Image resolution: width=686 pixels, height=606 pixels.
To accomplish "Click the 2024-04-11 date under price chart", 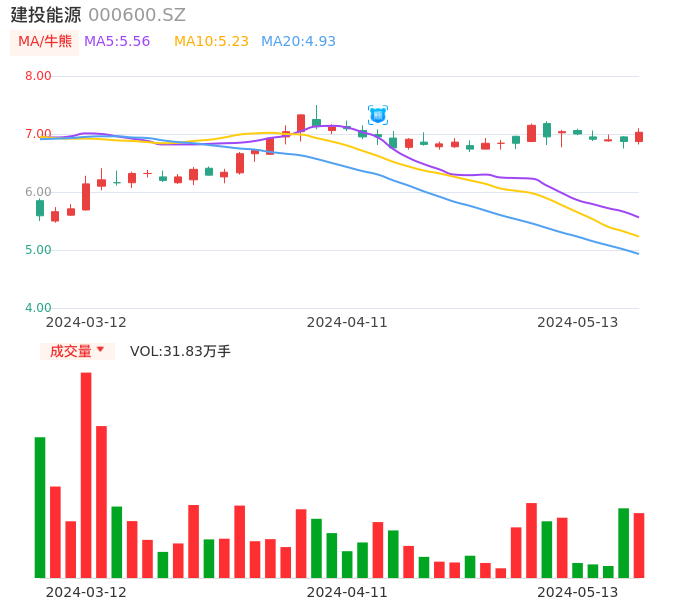I will point(347,322).
